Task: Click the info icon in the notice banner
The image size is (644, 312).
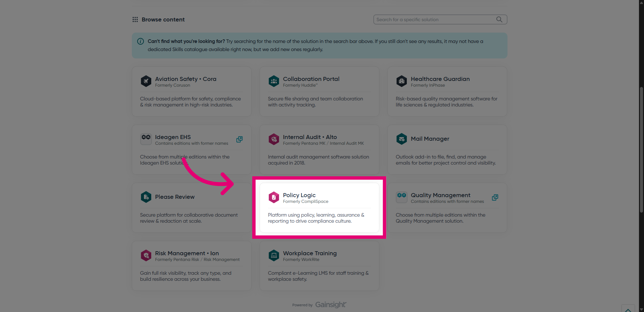Action: [141, 41]
